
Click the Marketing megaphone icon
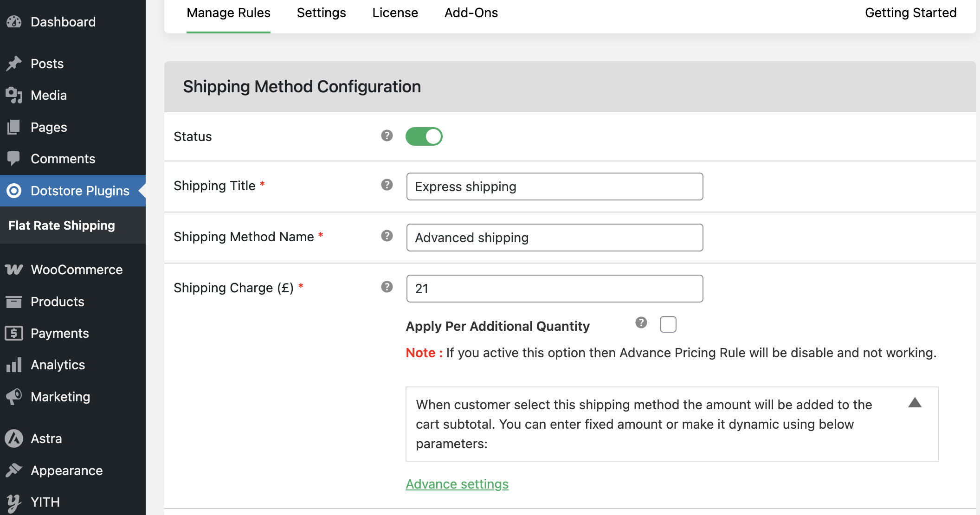(14, 397)
